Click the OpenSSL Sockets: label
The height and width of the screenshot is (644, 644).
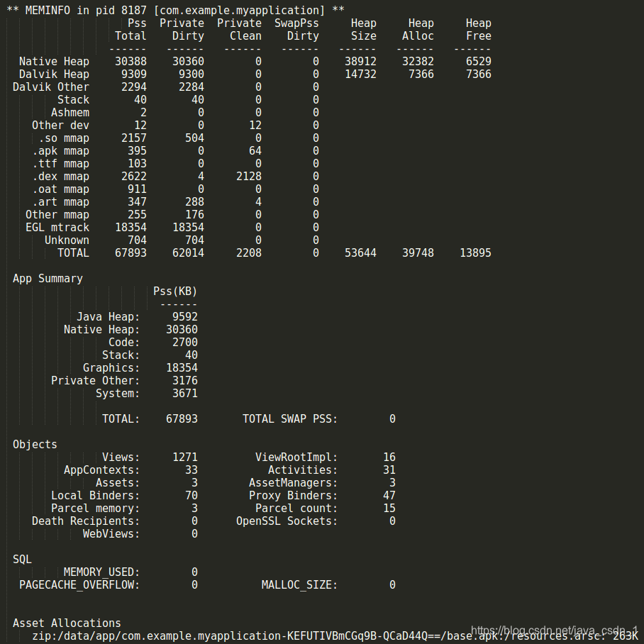(x=287, y=521)
